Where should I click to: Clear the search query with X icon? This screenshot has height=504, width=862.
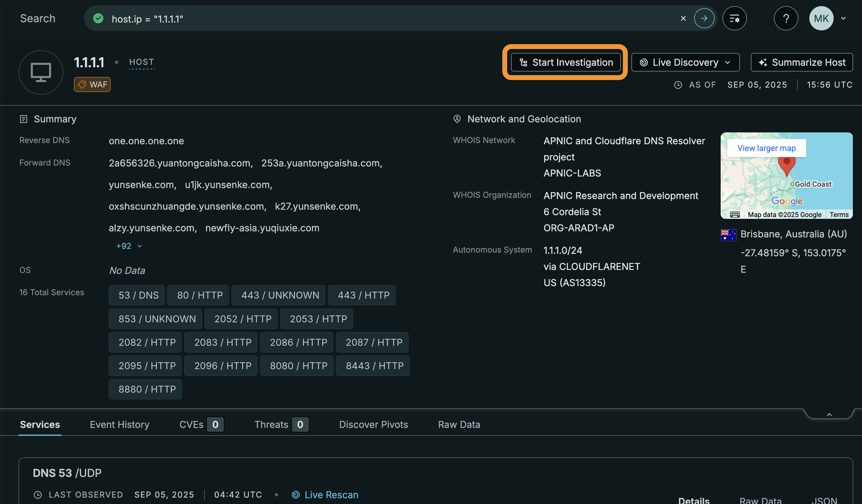click(683, 19)
